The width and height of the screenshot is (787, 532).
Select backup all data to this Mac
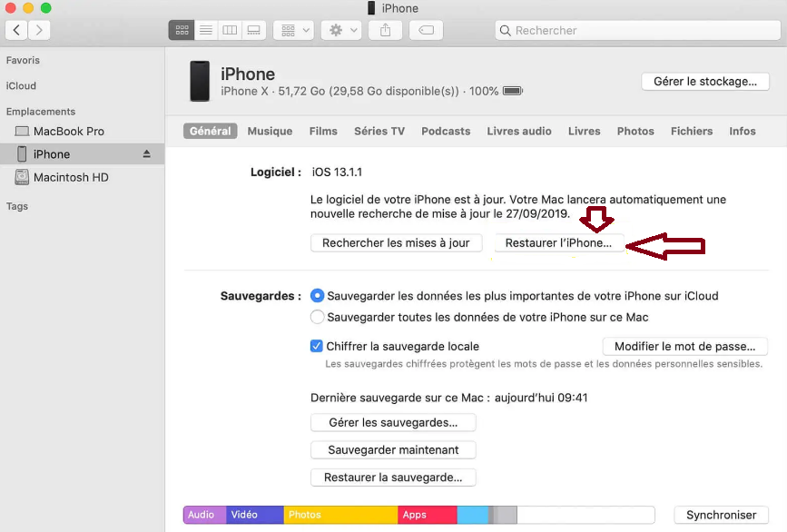317,317
